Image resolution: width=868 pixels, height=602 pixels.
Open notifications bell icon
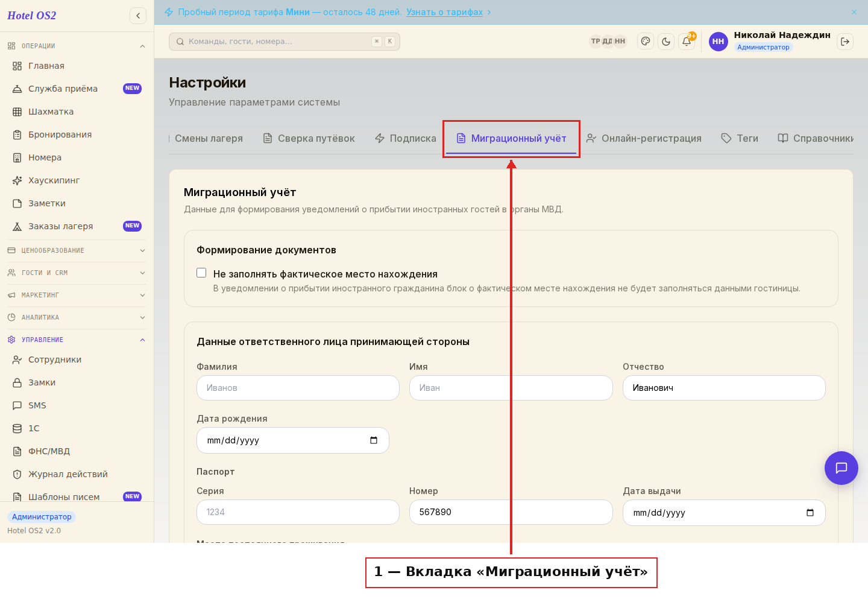687,42
